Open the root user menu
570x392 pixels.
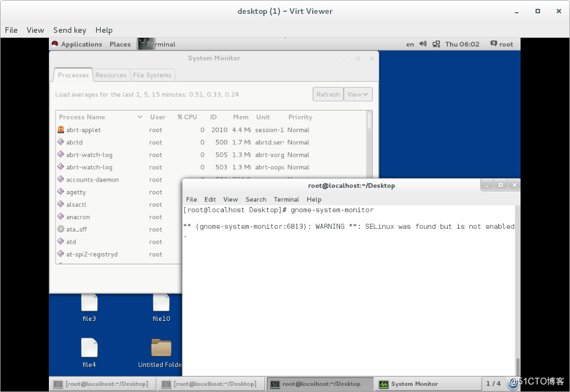502,44
